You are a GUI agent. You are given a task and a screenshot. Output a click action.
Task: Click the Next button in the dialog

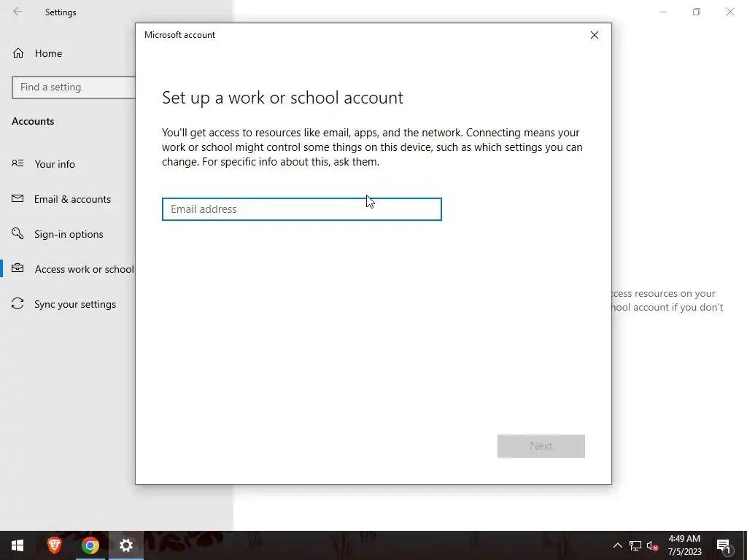pyautogui.click(x=541, y=446)
